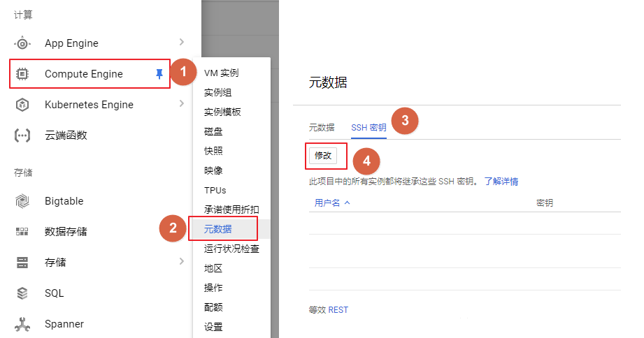The height and width of the screenshot is (338, 644).
Task: Choose 磁盘 in Compute Engine submenu
Action: click(x=213, y=132)
